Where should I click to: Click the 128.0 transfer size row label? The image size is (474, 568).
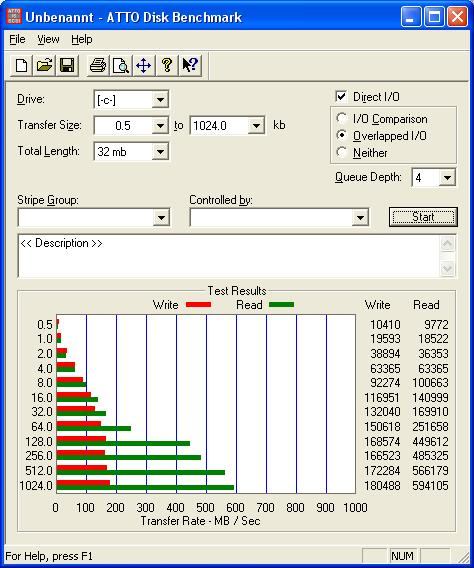coord(39,442)
